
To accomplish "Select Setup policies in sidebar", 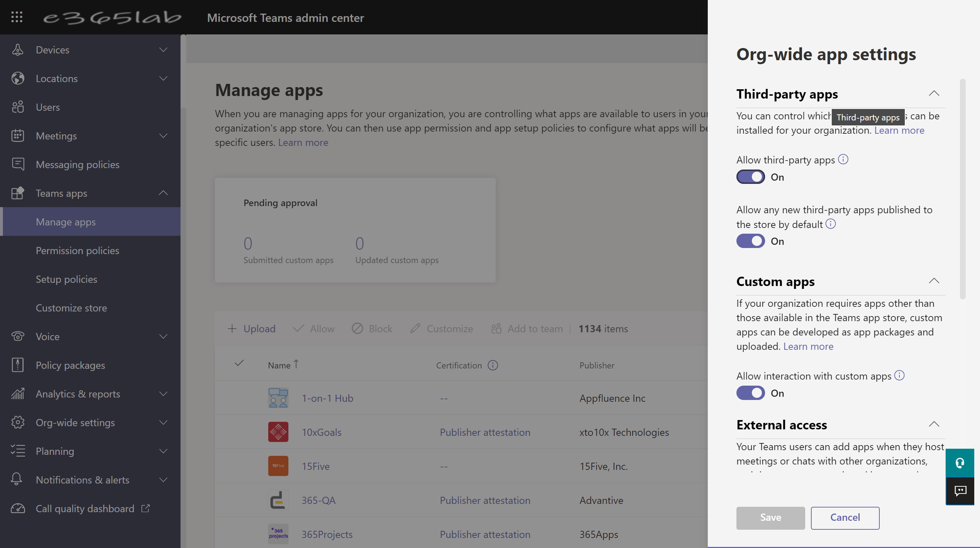I will click(x=66, y=279).
